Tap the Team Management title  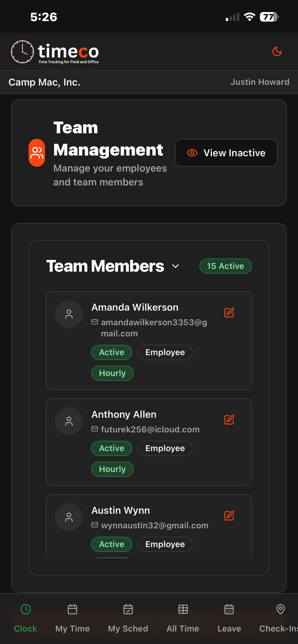[108, 139]
